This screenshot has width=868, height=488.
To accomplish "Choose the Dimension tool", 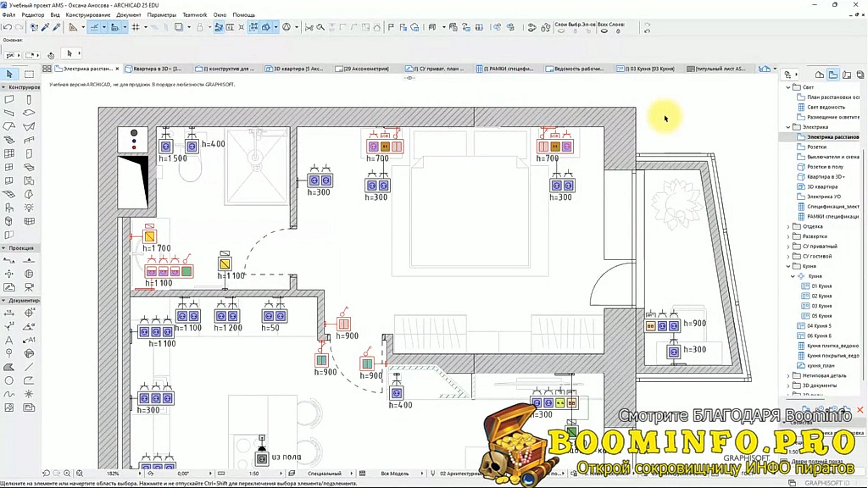I will [9, 313].
